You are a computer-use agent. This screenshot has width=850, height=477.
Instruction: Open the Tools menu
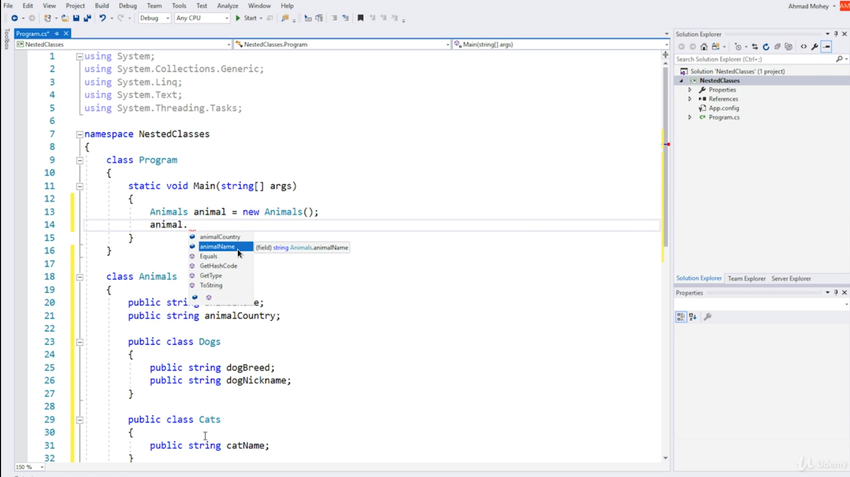(179, 6)
